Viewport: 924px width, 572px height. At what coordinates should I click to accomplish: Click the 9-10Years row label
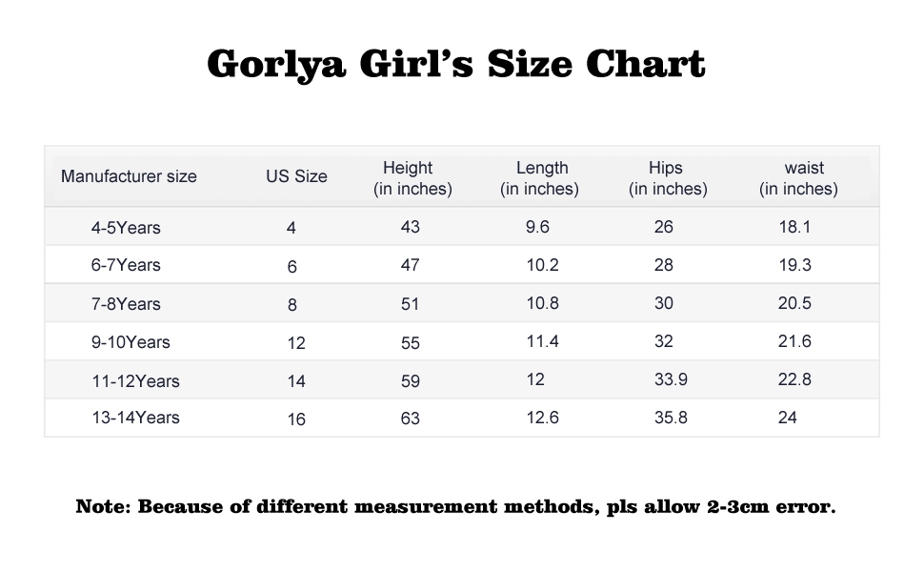(131, 342)
